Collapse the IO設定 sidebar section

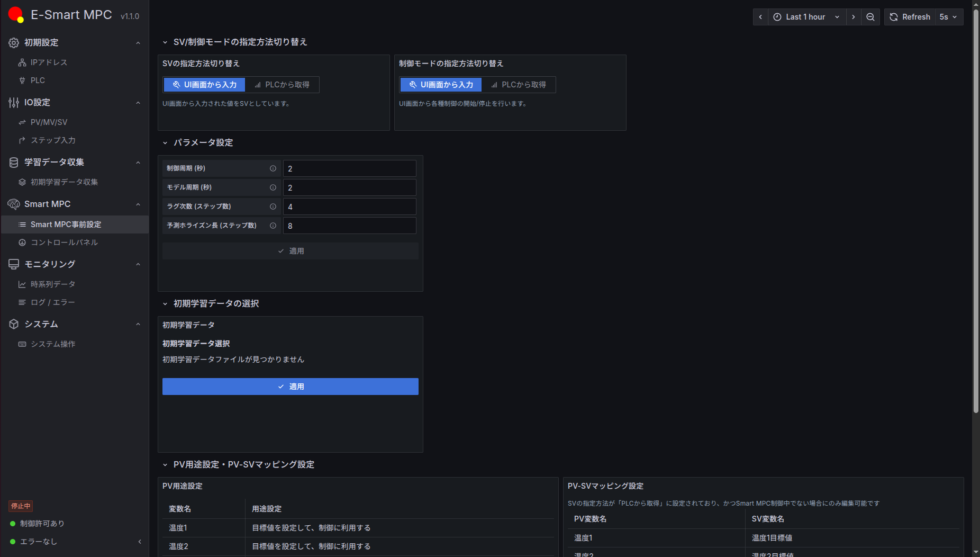coord(138,103)
